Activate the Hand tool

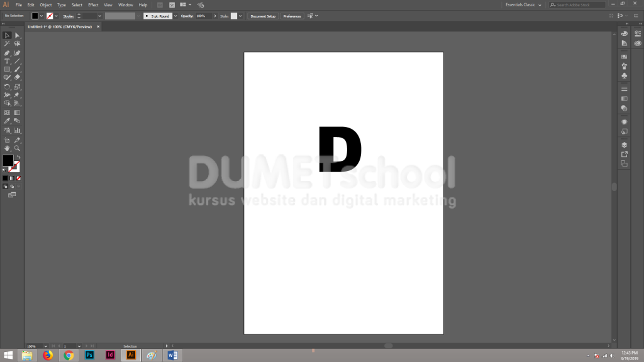(7, 148)
